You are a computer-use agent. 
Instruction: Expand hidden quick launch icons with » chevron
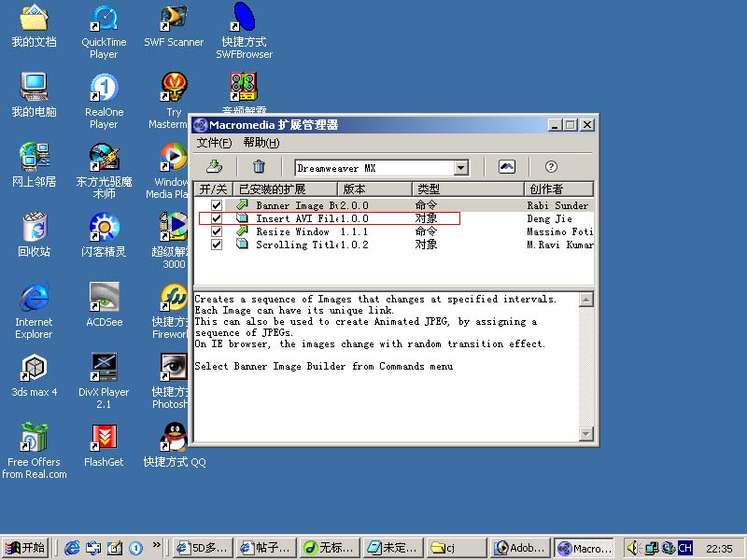pyautogui.click(x=157, y=545)
